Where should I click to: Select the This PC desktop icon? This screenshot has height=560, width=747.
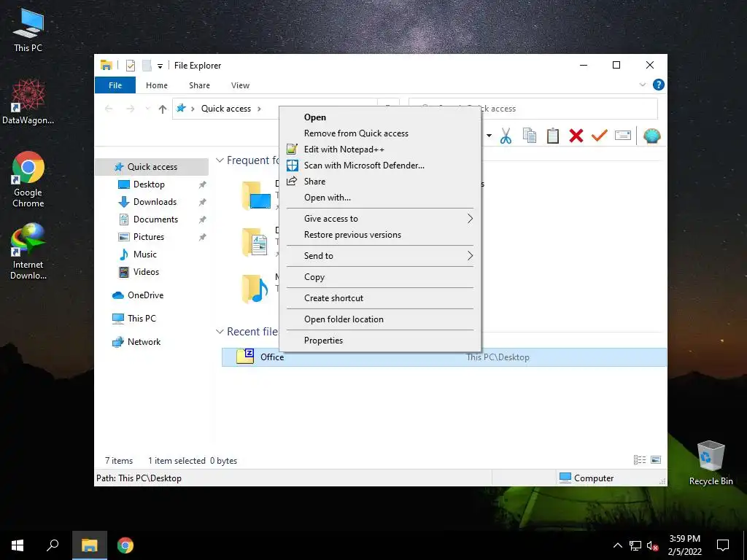pyautogui.click(x=28, y=29)
